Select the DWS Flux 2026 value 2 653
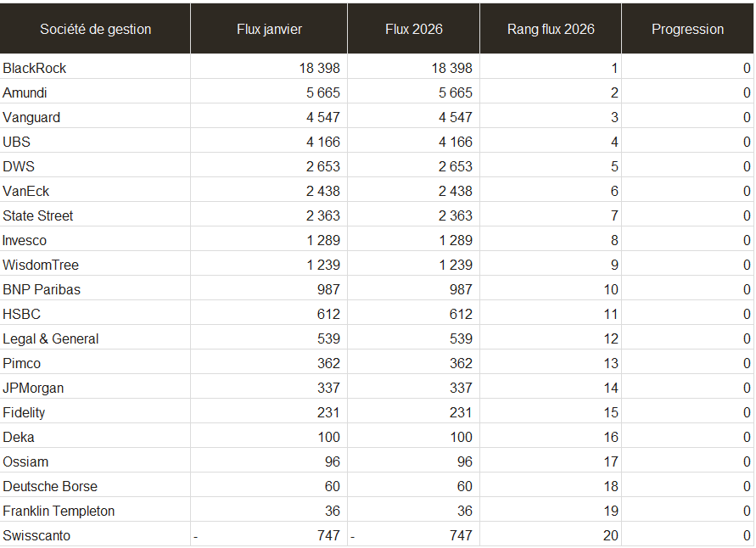Viewport: 756px width, 548px height. (x=455, y=166)
